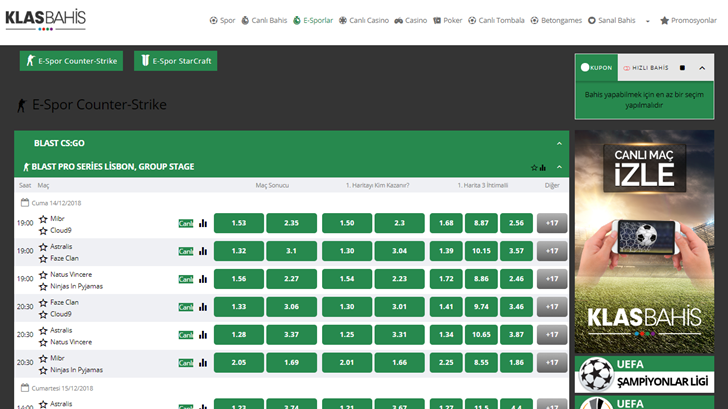Switch to the Kupon tab
Screen dimensions: 728x409
pos(597,68)
